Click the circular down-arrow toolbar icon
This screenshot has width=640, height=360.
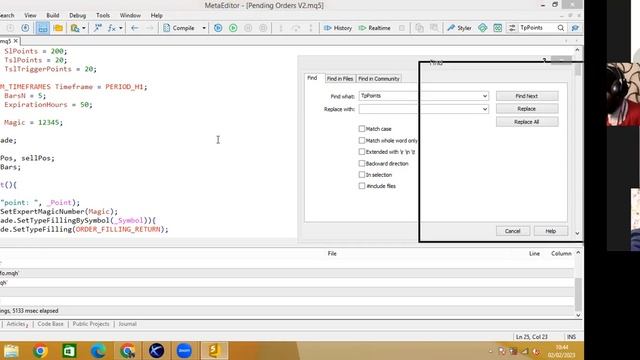(x=25, y=28)
